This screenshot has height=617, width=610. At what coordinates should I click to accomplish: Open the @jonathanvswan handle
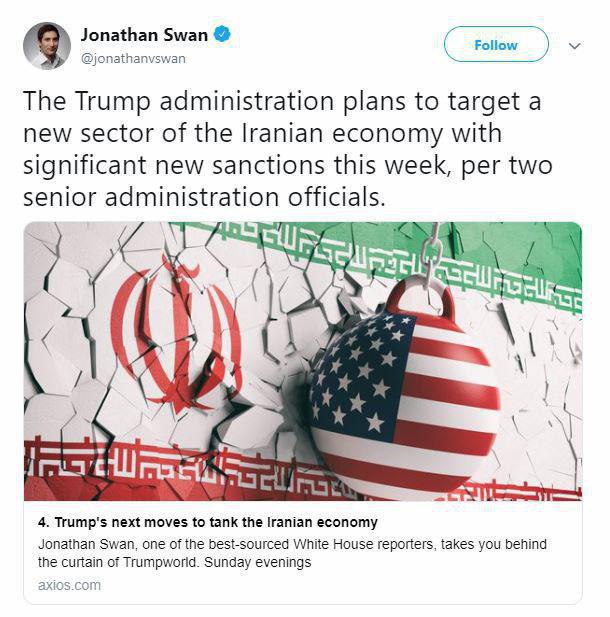pyautogui.click(x=133, y=59)
